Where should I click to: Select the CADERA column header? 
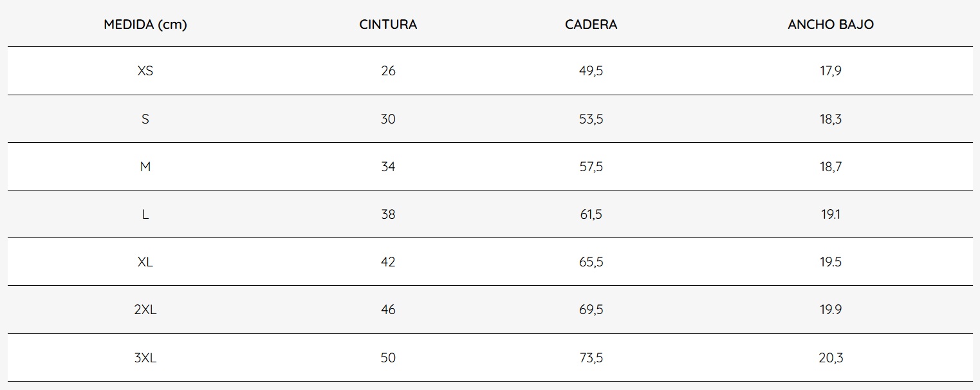tap(591, 25)
